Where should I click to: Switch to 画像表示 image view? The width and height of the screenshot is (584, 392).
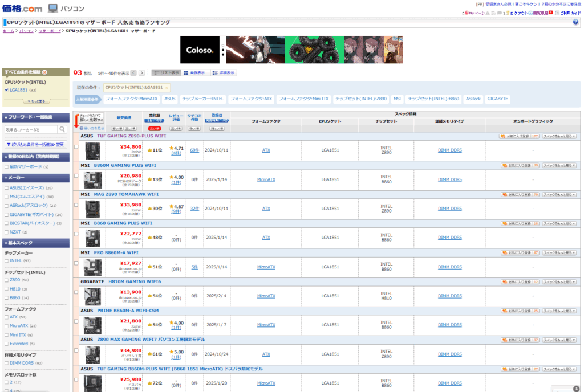pyautogui.click(x=194, y=73)
